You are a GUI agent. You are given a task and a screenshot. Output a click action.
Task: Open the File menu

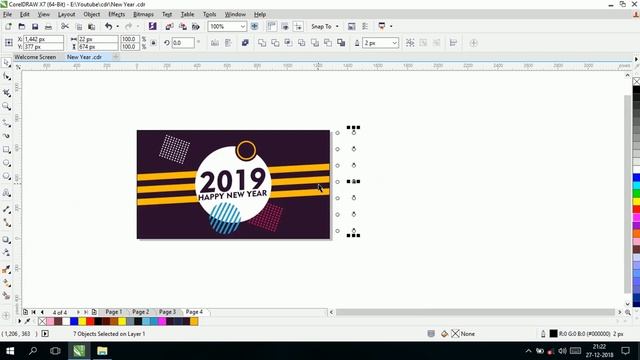click(x=7, y=14)
